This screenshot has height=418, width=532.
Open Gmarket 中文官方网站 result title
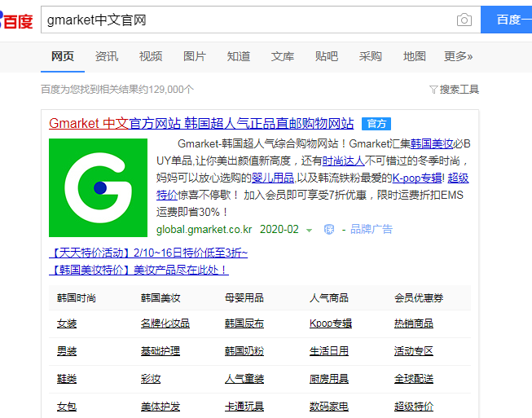201,124
